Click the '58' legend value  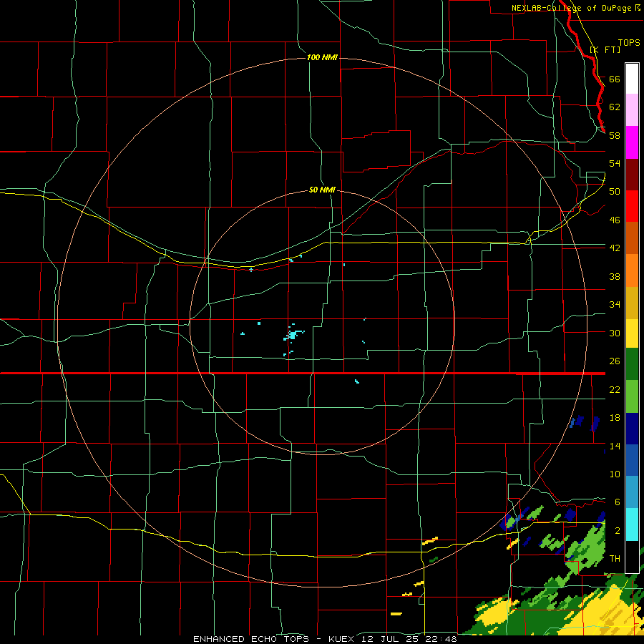pos(615,135)
